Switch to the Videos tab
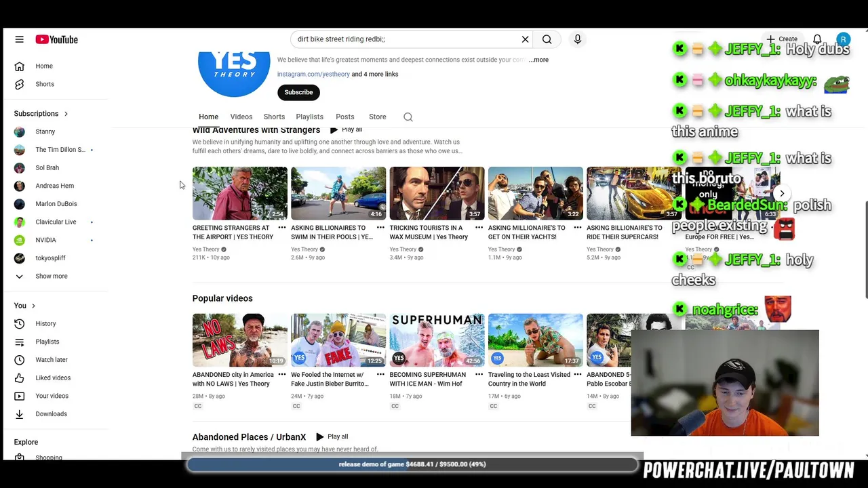Screen dimensions: 868x488 coord(241,117)
